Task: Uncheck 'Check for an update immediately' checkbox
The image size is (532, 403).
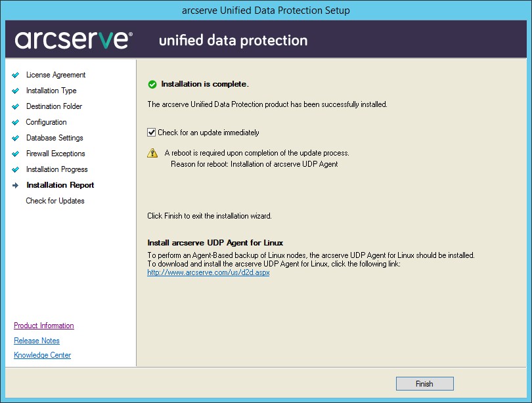Action: (151, 133)
